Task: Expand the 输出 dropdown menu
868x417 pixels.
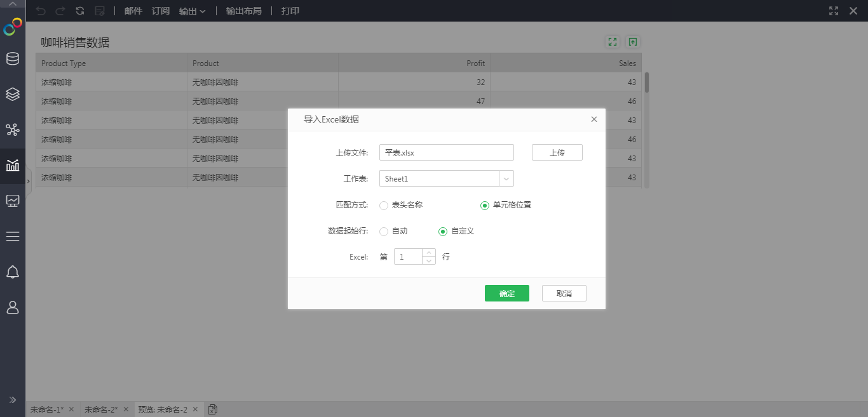Action: 192,11
